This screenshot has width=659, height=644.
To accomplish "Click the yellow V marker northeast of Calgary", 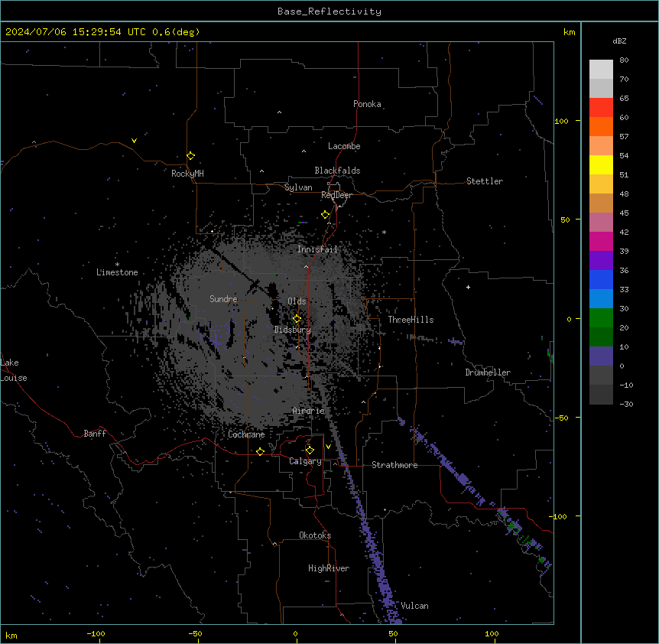I will 328,447.
